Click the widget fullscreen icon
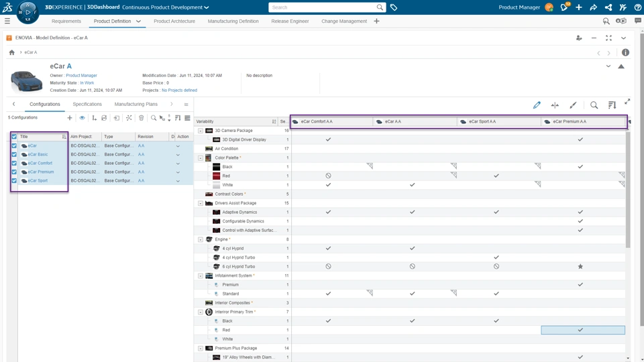This screenshot has width=644, height=362. (608, 38)
